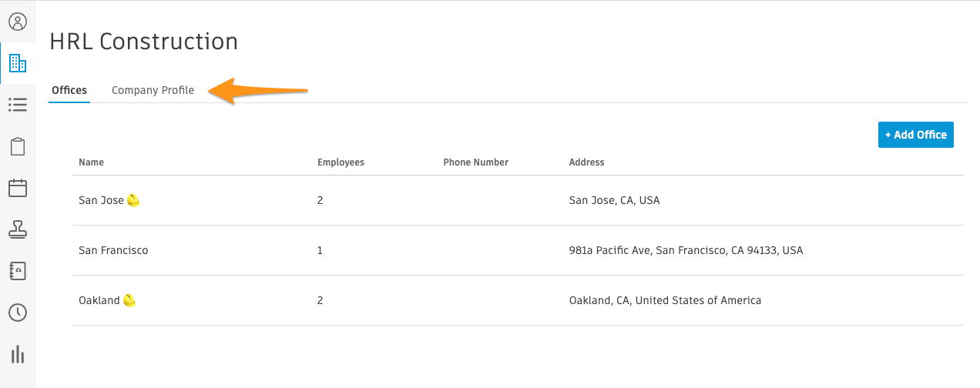Select the Offices tab
Image resolution: width=980 pixels, height=388 pixels.
[69, 90]
